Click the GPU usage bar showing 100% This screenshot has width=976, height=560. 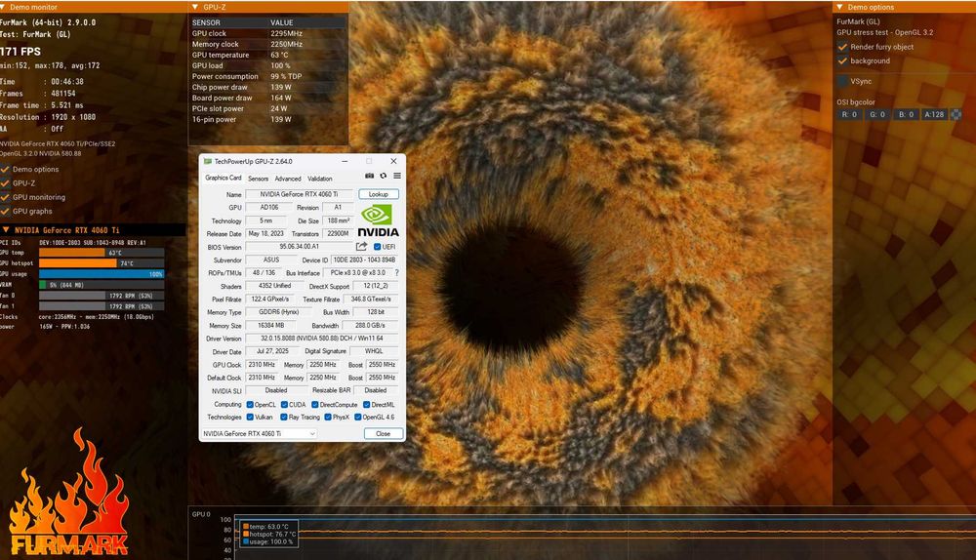coord(102,274)
